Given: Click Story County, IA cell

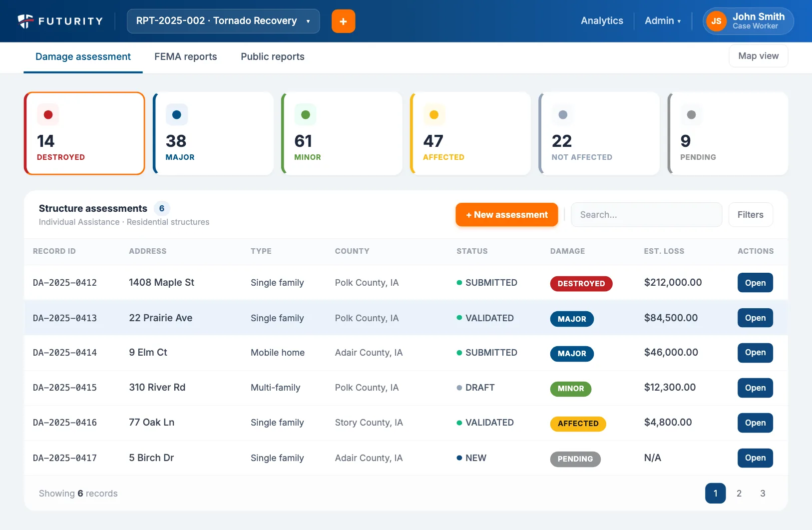Looking at the screenshot, I should (369, 423).
